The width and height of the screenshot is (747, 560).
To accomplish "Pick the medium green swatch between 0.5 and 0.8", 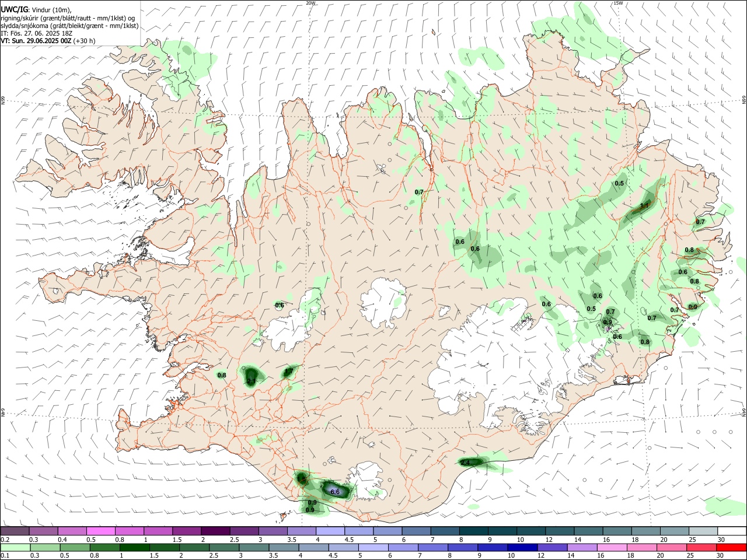I will 75,547.
